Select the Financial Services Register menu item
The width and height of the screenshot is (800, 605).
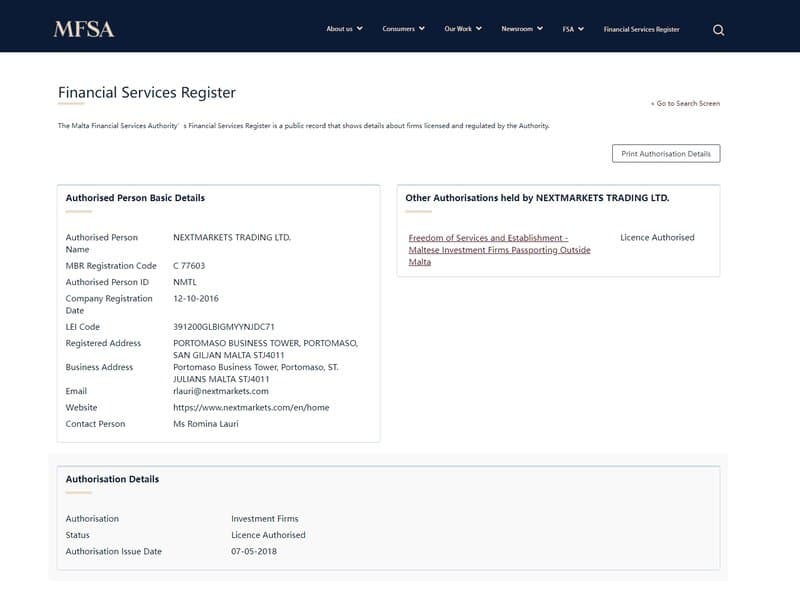tap(640, 30)
